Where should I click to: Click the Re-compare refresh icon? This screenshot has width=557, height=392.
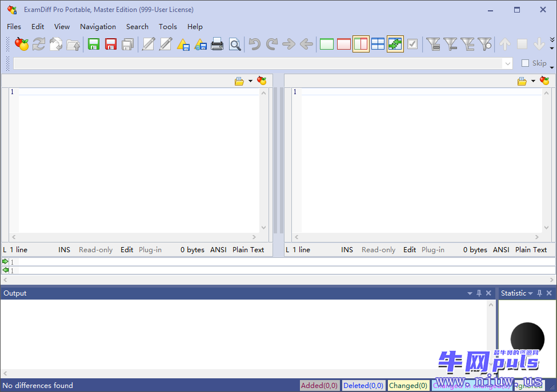pos(39,45)
